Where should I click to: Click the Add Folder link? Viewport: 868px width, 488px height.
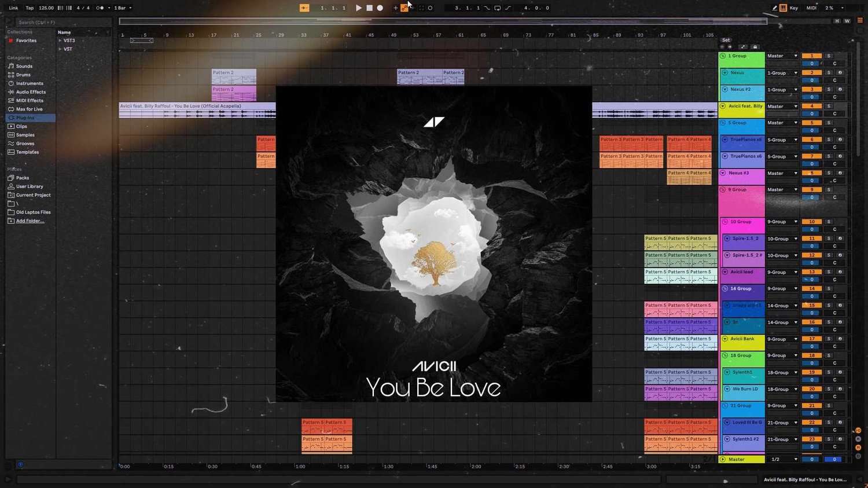[x=30, y=221]
